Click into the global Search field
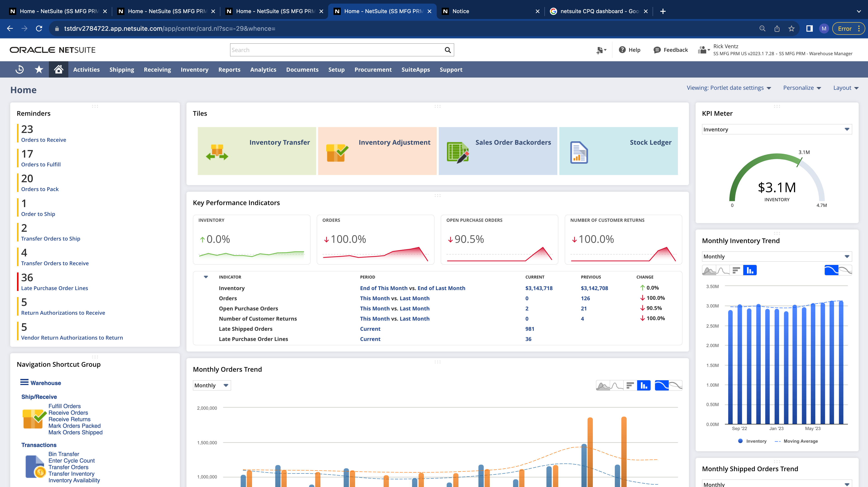The image size is (868, 487). pyautogui.click(x=337, y=50)
